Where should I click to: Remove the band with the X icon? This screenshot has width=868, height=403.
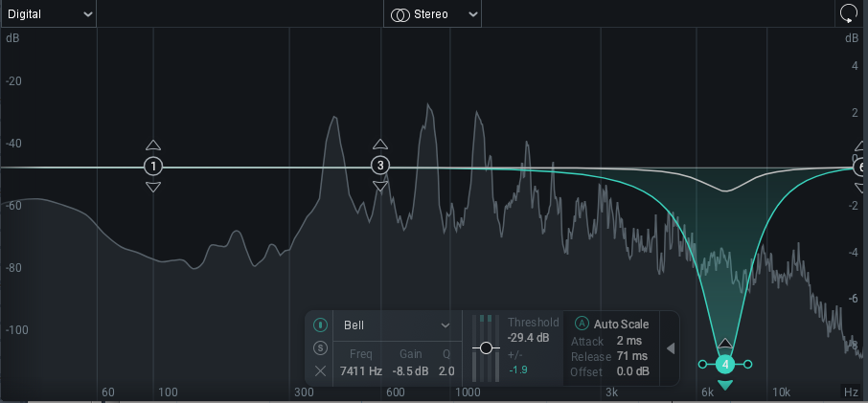click(321, 370)
